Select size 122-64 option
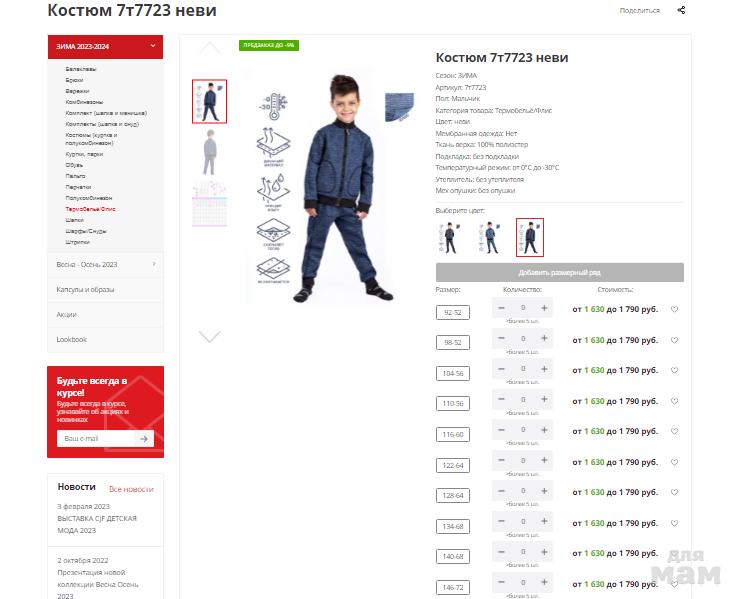The height and width of the screenshot is (599, 736). click(x=453, y=465)
